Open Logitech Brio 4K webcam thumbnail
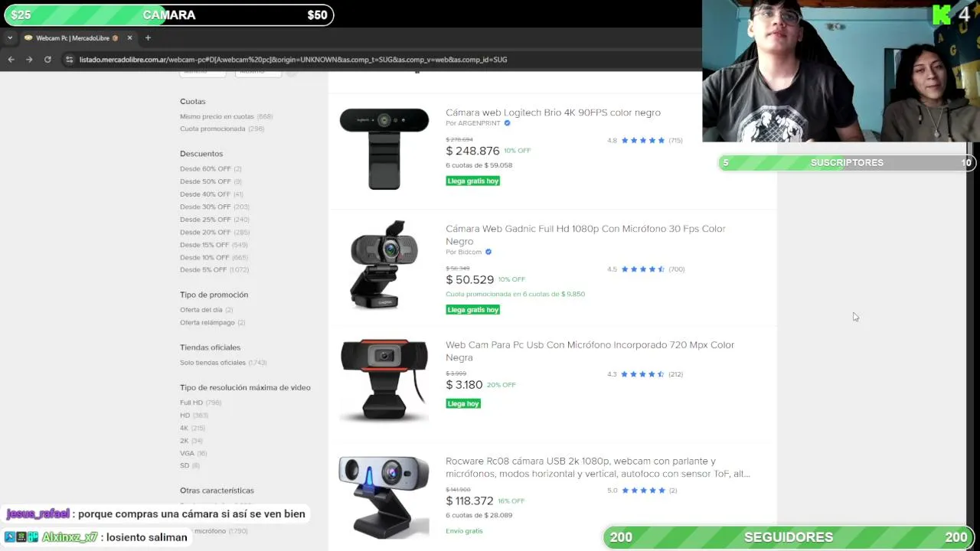Image resolution: width=980 pixels, height=551 pixels. 384,148
